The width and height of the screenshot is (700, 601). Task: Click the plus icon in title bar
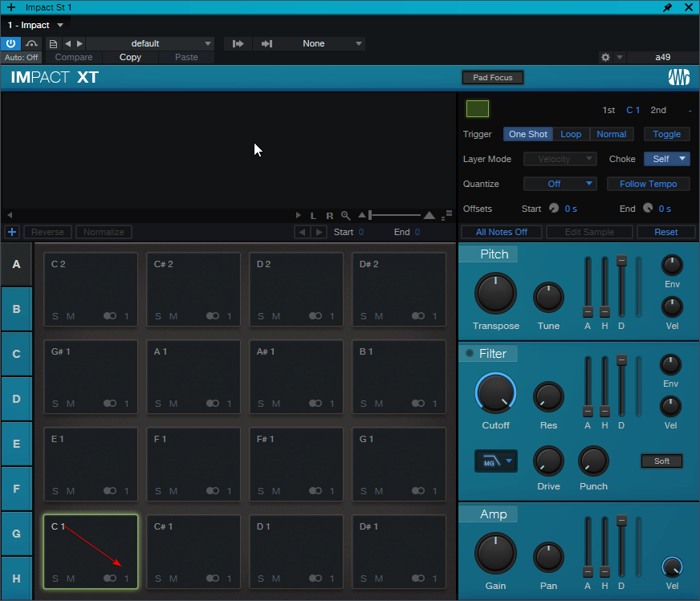11,7
